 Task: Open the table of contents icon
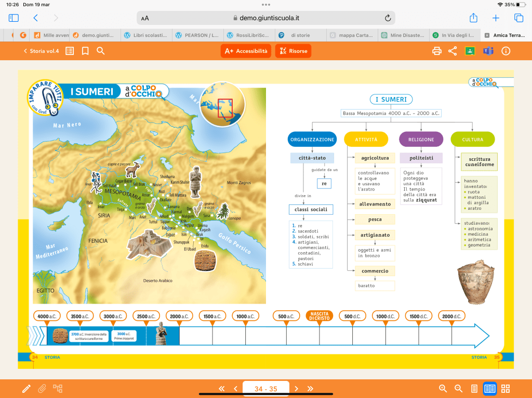click(x=70, y=51)
